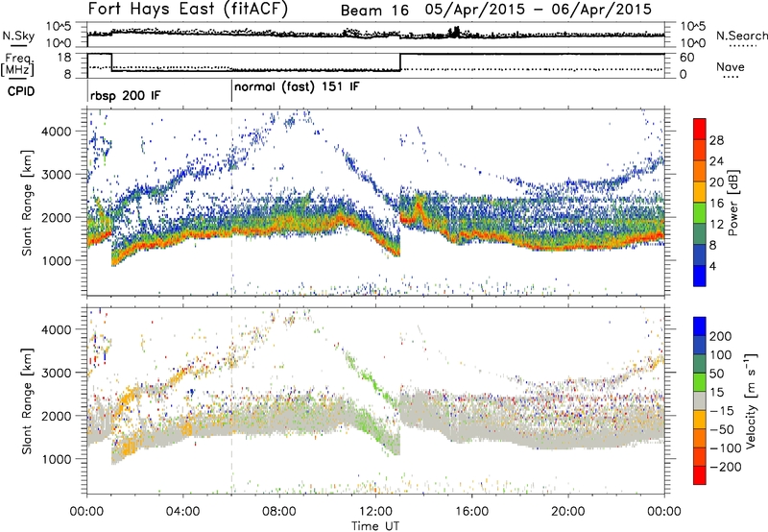768x532 pixels.
Task: Pick the yellow -15 to -50 Velocity segment
Action: (700, 420)
